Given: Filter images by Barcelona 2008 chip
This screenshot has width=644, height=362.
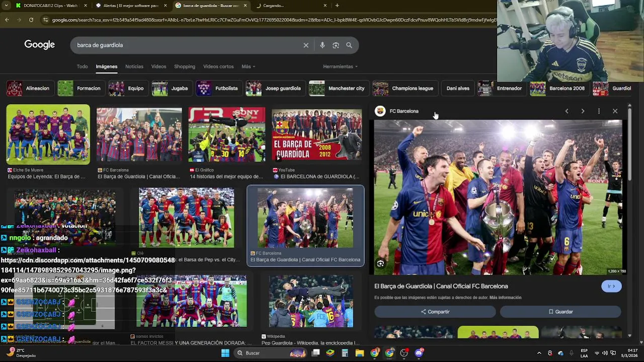Looking at the screenshot, I should coord(558,88).
